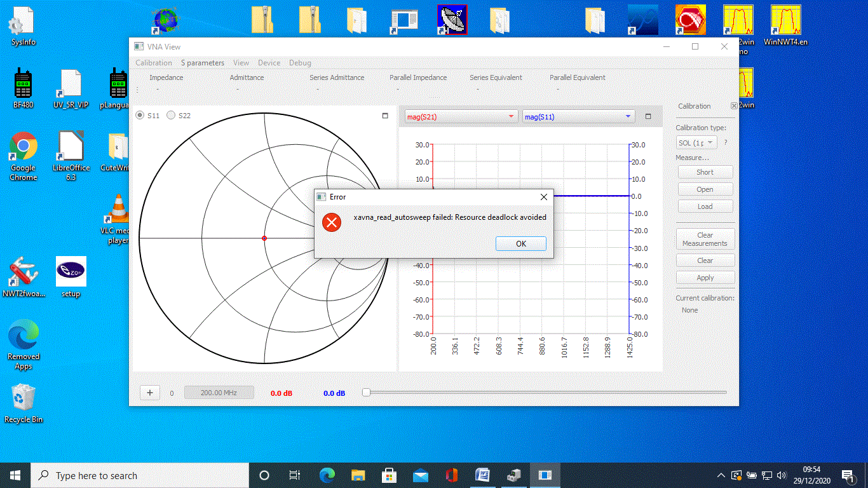Click the Clear calibration button
Screen dimensions: 868x488
(705, 261)
